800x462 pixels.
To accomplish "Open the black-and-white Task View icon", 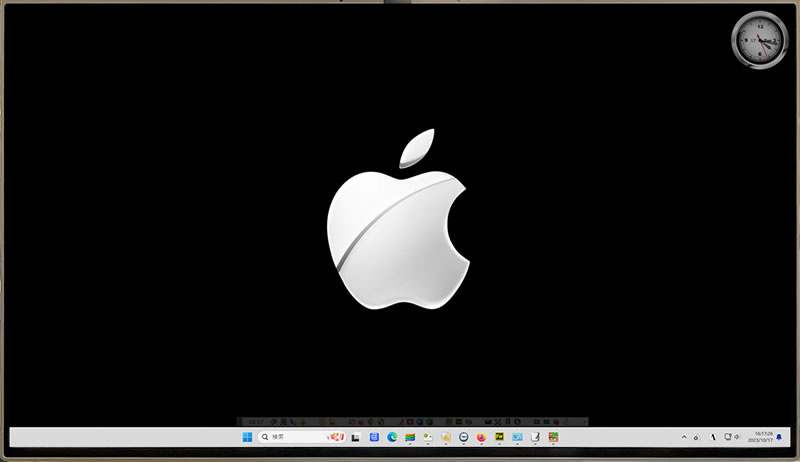I will [356, 438].
